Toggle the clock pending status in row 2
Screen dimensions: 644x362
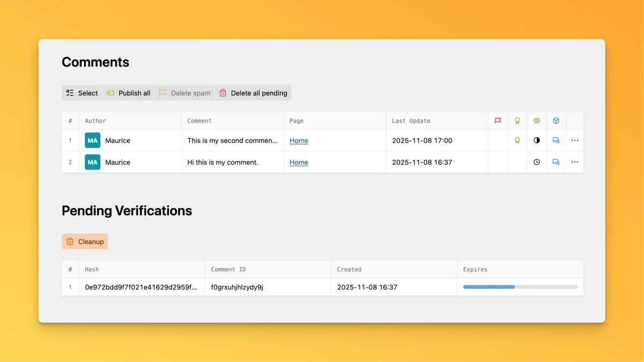(x=537, y=162)
